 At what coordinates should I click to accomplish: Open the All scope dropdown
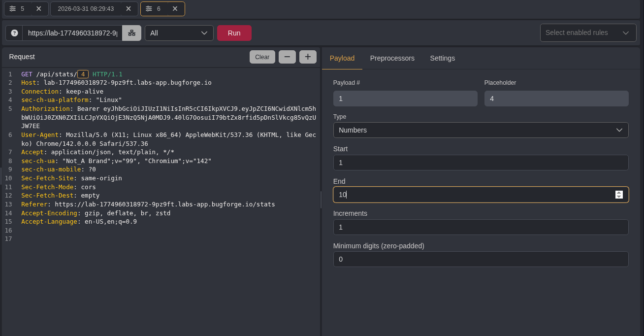pyautogui.click(x=179, y=33)
